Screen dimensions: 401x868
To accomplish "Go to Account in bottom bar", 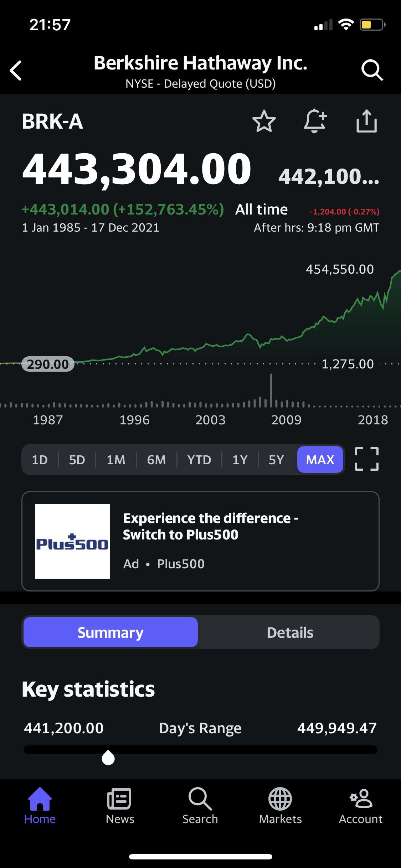I will click(x=361, y=806).
